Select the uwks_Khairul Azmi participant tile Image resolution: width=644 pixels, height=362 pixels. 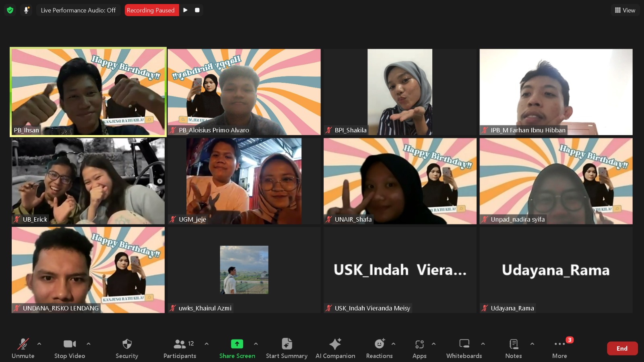click(244, 270)
